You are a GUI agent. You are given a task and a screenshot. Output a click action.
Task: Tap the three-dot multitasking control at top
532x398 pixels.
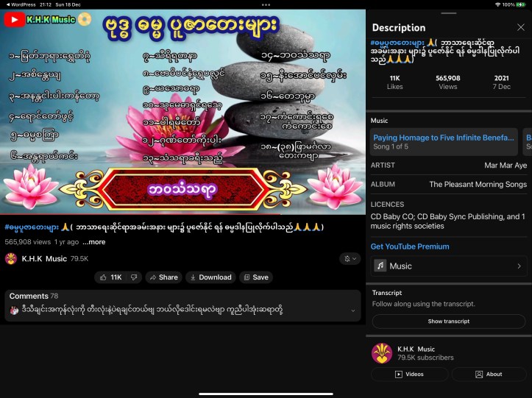(x=266, y=4)
